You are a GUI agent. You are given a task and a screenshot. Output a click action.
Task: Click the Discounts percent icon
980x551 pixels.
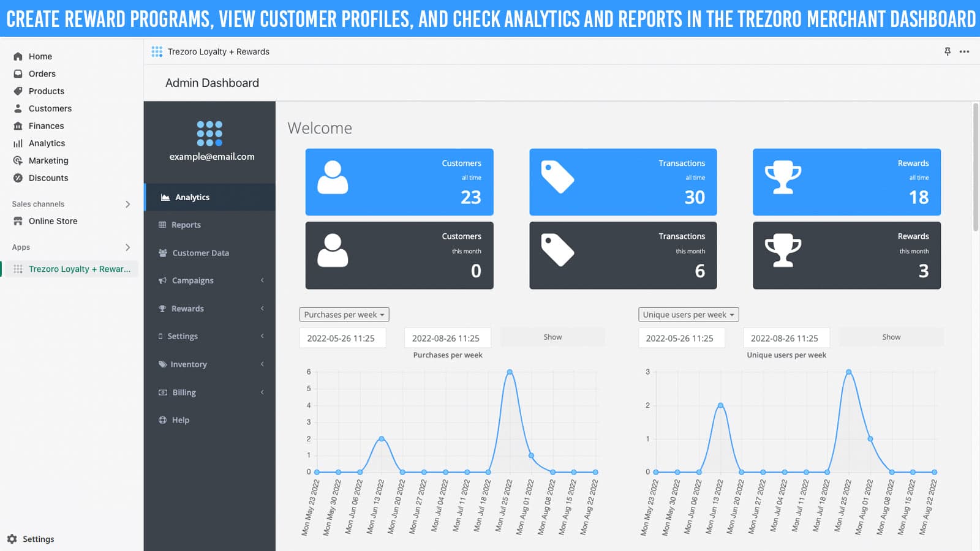point(18,178)
